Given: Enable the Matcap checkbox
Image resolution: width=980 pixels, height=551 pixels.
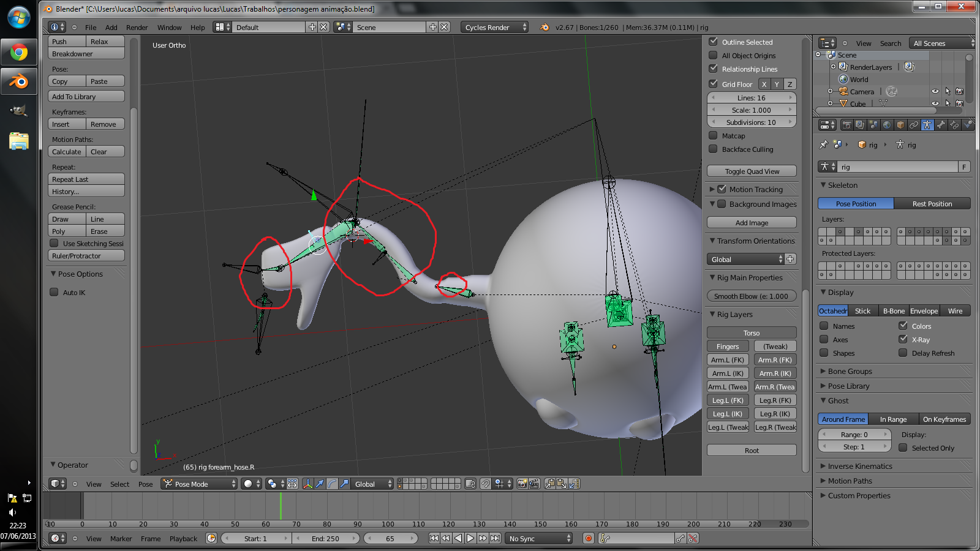Looking at the screenshot, I should [713, 135].
